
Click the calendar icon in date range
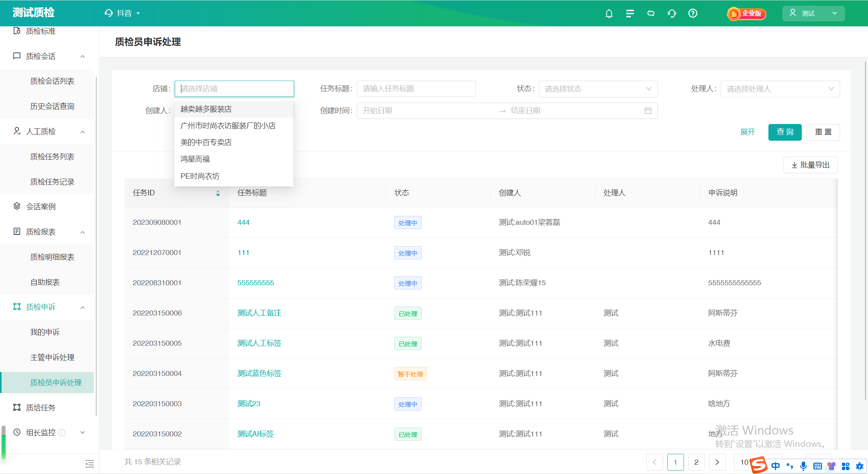(648, 111)
